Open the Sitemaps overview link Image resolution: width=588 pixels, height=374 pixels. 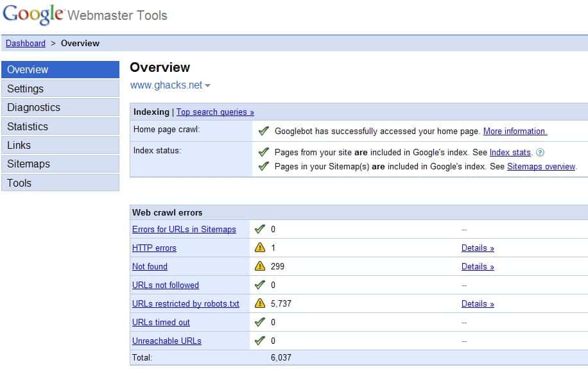pos(541,166)
